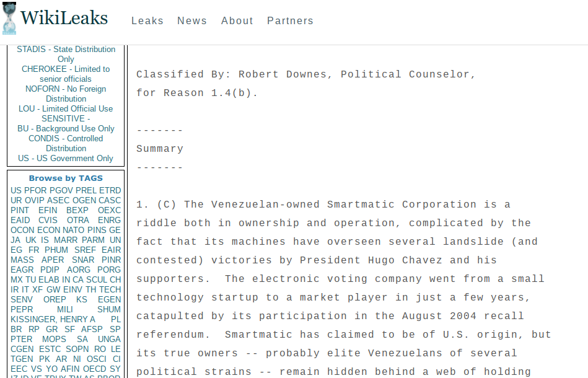
Task: Open the EFIN tag
Action: click(x=48, y=210)
